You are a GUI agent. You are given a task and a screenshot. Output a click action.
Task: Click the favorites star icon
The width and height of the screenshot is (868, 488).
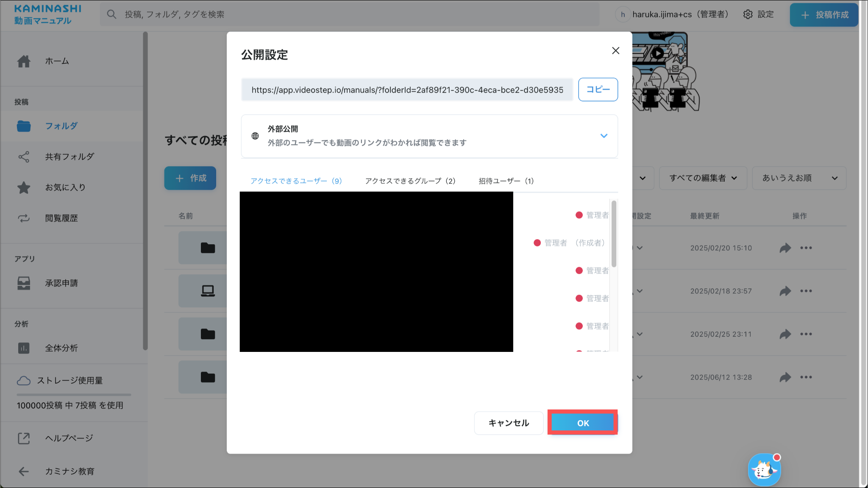click(x=24, y=187)
